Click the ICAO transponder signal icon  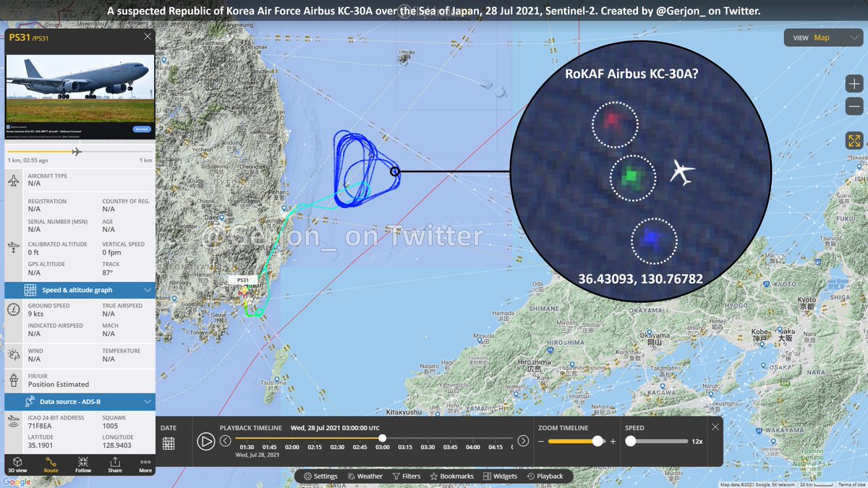(x=14, y=421)
